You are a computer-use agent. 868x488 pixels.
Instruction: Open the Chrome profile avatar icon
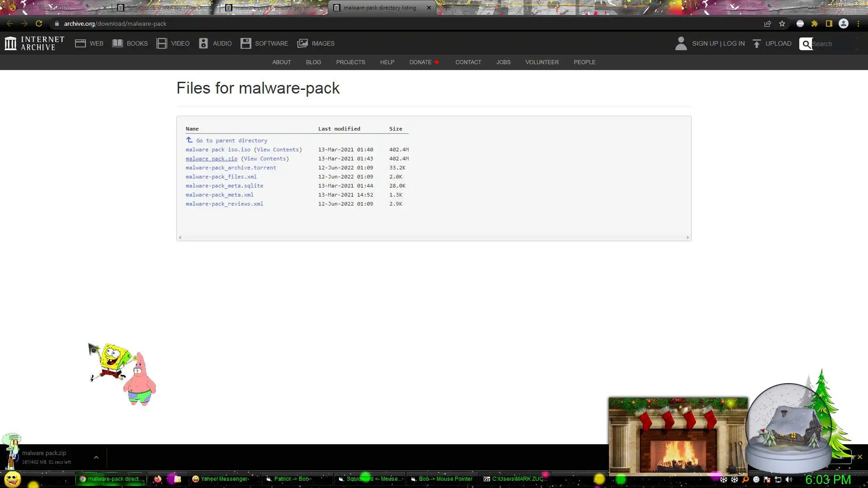(x=843, y=23)
